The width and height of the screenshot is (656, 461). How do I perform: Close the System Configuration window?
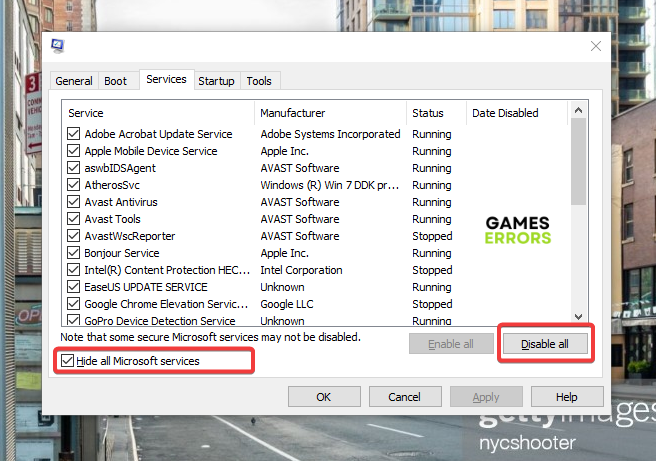[x=596, y=46]
